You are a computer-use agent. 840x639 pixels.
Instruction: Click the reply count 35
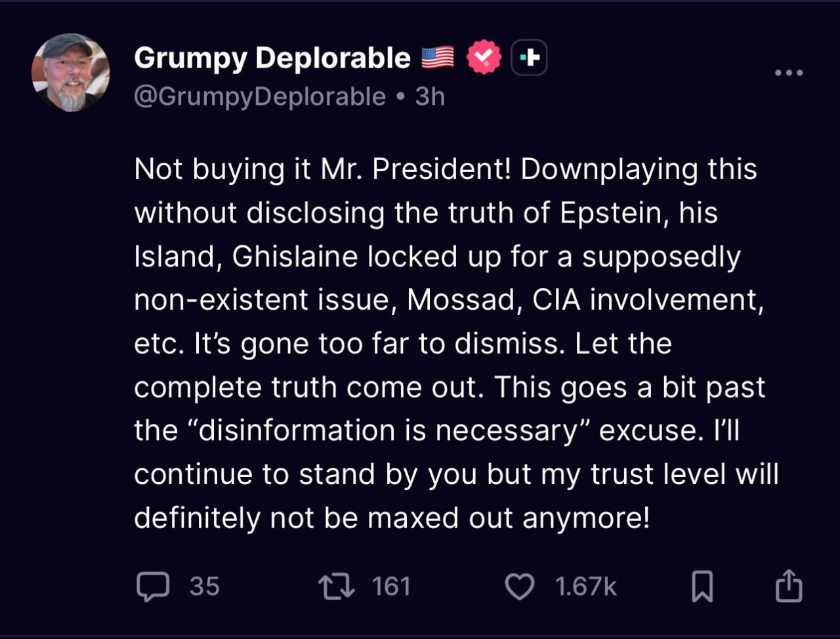(204, 586)
